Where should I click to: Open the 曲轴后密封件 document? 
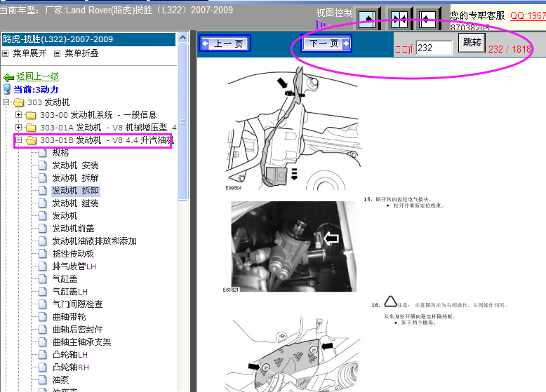point(78,330)
